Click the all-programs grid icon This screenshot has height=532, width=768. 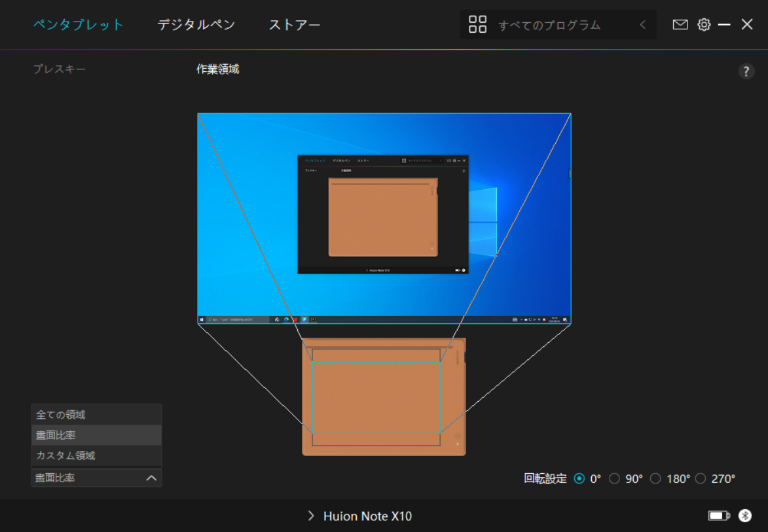[477, 24]
